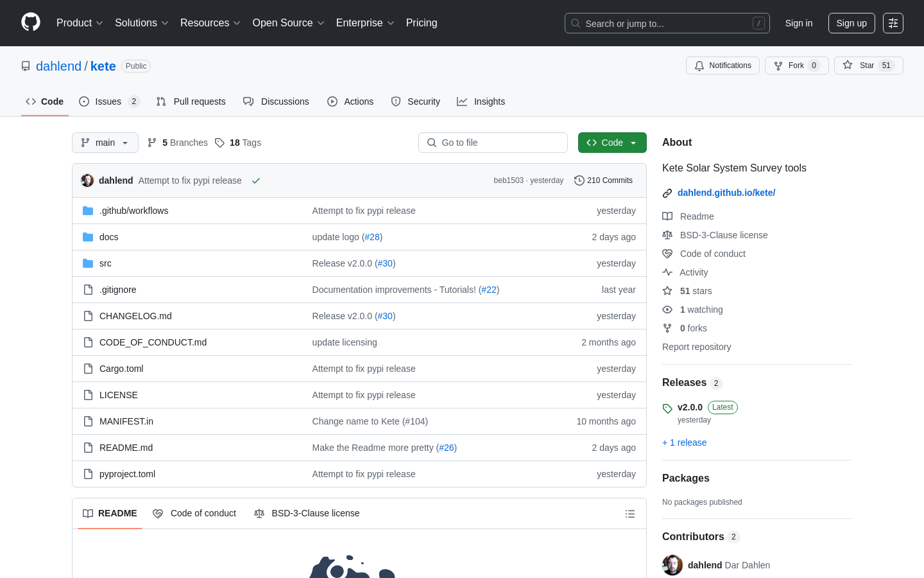This screenshot has width=924, height=578.
Task: Focus the Go to file search box
Action: click(x=493, y=143)
